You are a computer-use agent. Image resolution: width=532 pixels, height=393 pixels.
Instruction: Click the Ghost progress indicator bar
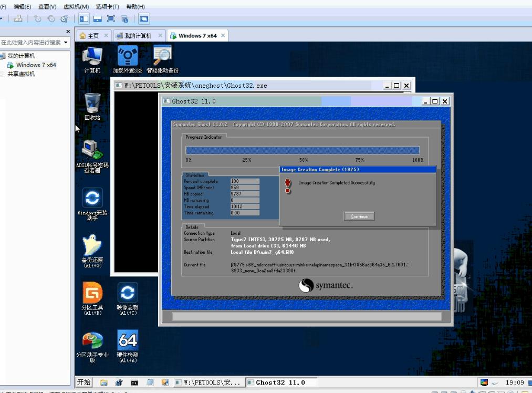tap(302, 150)
